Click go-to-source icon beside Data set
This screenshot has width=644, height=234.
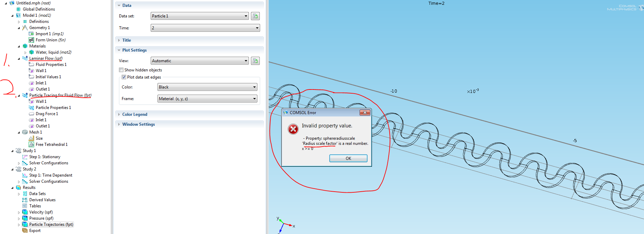point(255,16)
